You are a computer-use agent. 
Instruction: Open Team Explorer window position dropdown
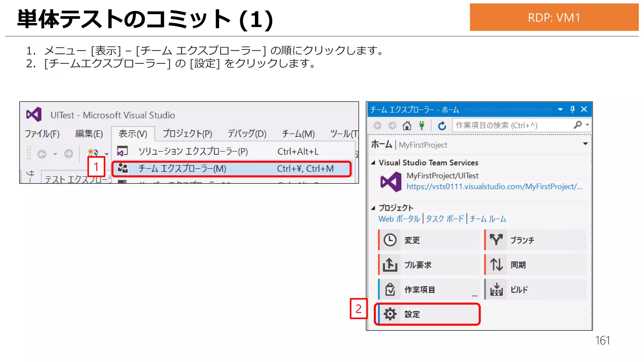(560, 109)
